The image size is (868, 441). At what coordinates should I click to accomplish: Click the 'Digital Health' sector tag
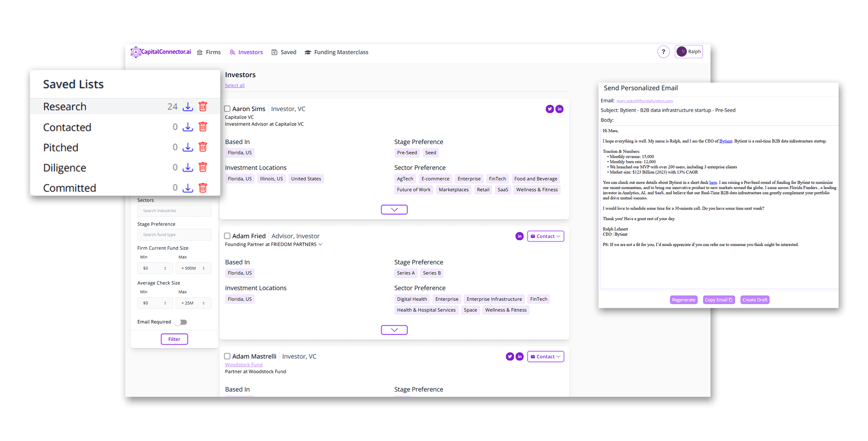pyautogui.click(x=412, y=299)
